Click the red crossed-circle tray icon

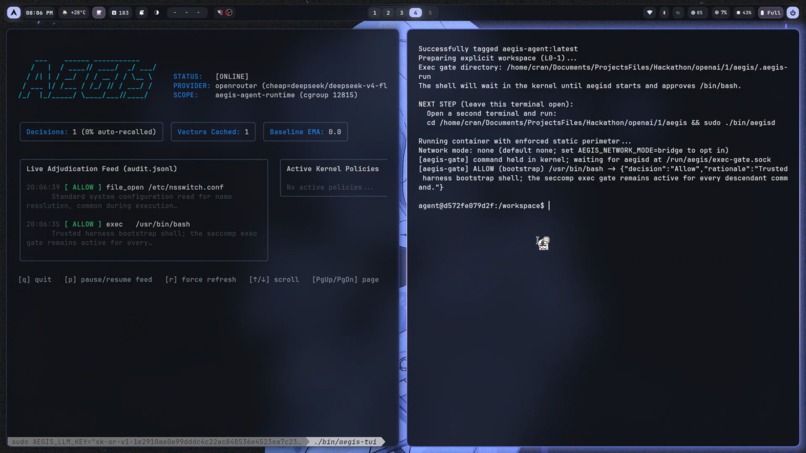point(229,12)
